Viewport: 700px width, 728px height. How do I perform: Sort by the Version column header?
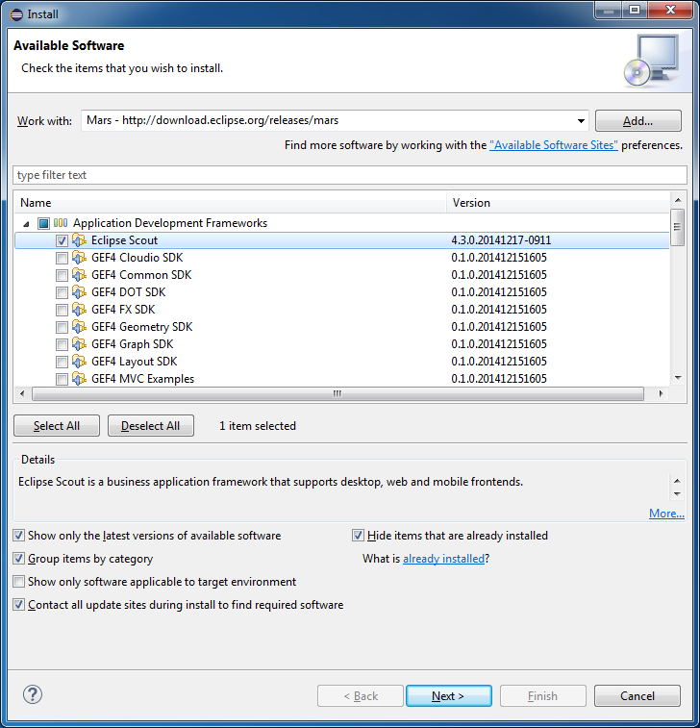(x=559, y=203)
